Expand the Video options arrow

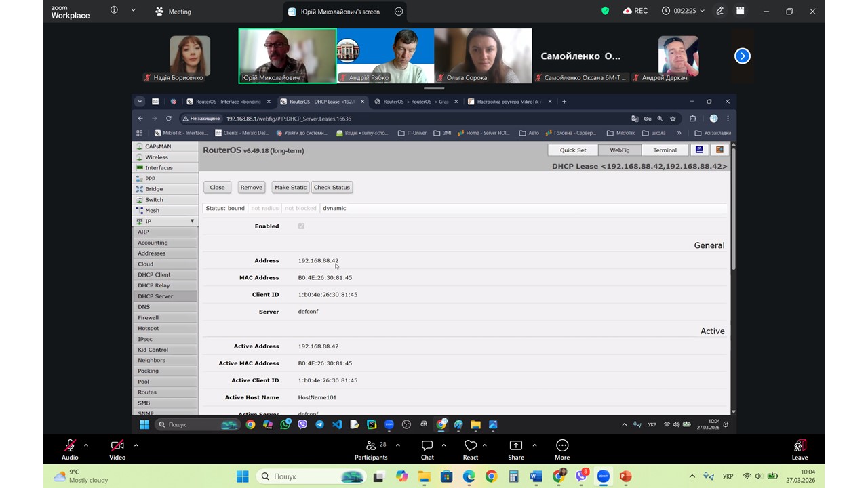click(136, 445)
